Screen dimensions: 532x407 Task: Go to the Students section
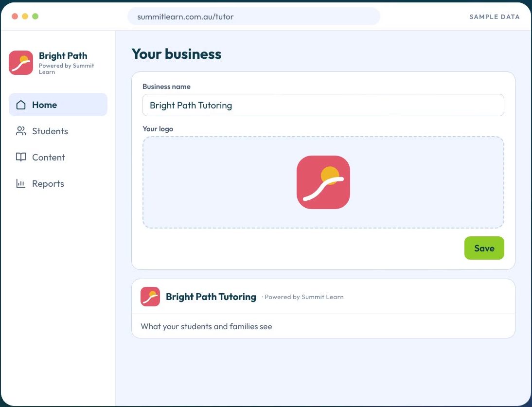click(x=58, y=131)
